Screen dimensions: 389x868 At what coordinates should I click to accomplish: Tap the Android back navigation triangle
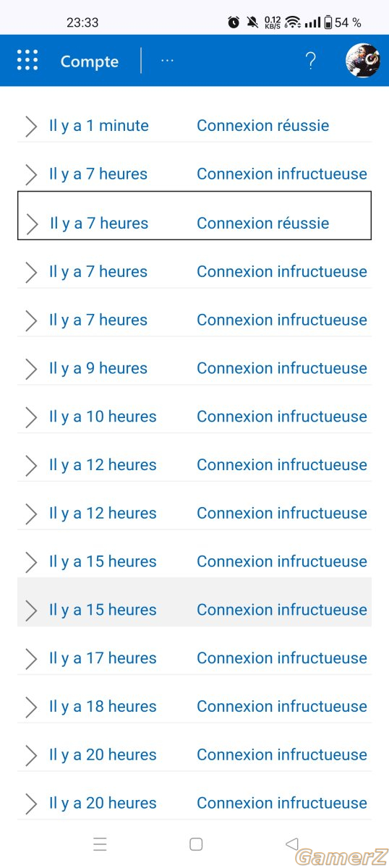pos(291,843)
